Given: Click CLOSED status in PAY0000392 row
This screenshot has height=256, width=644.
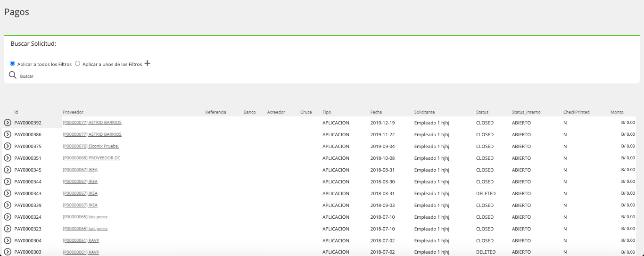Looking at the screenshot, I should pos(485,123).
